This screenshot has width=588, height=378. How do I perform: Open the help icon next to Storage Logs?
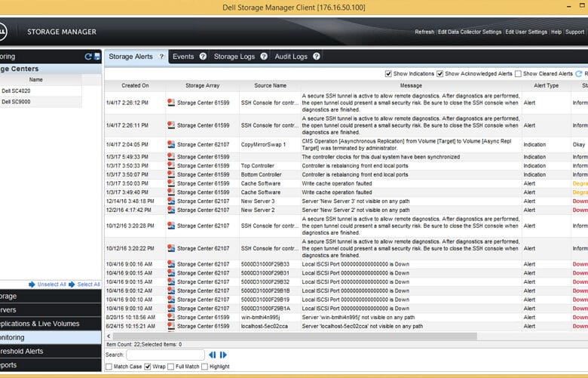pos(264,57)
